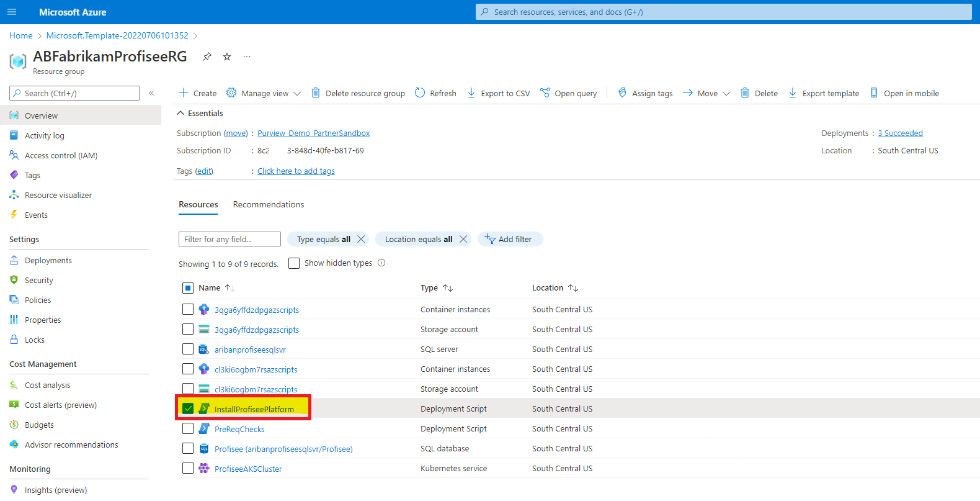Select the ProfiseeAKSCluster row checkbox

pos(188,468)
